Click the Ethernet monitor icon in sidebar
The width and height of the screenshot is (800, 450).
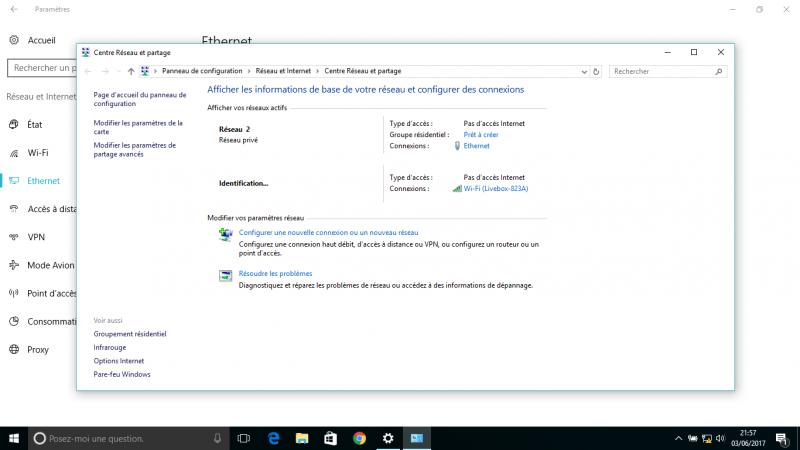14,181
